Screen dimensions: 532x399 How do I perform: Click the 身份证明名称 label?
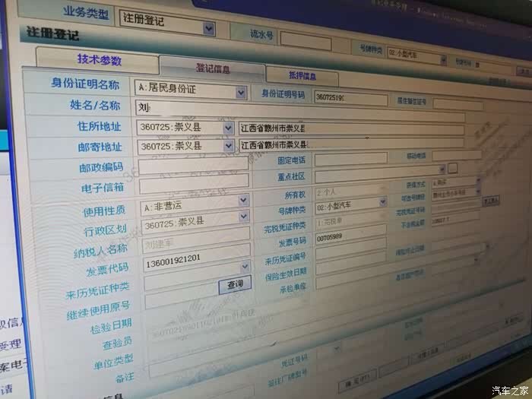tap(85, 83)
